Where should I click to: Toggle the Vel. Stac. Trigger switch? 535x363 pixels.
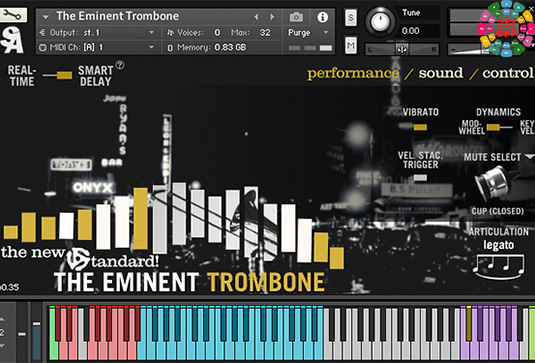pos(420,178)
